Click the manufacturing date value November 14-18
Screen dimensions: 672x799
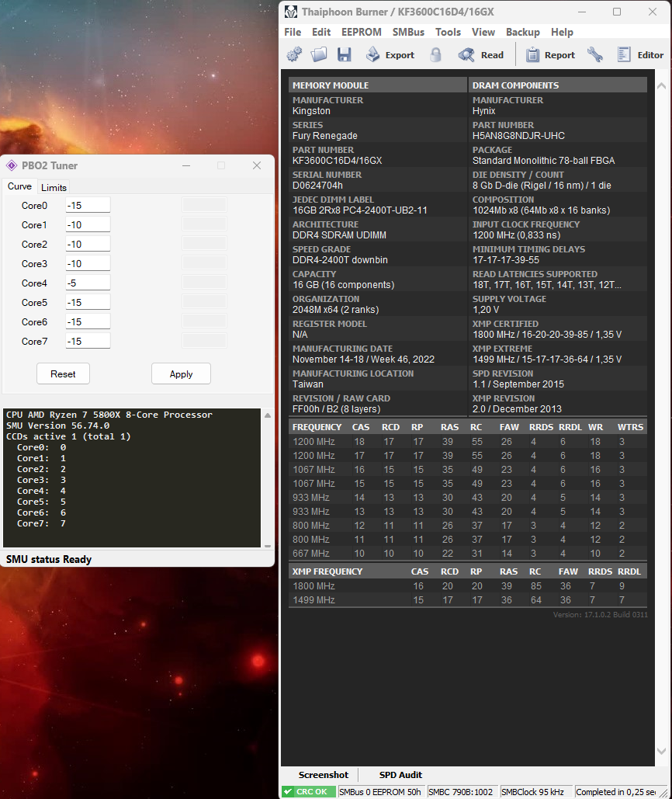click(363, 360)
